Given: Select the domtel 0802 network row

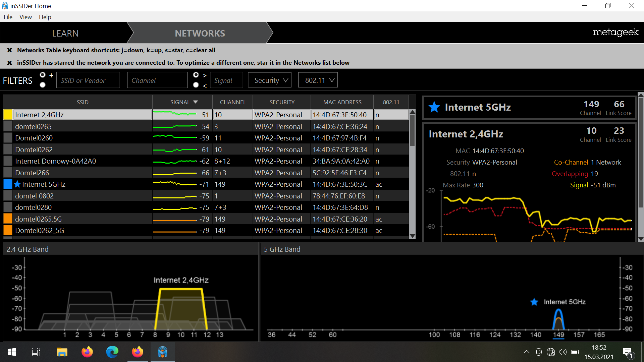Looking at the screenshot, I should (x=206, y=196).
